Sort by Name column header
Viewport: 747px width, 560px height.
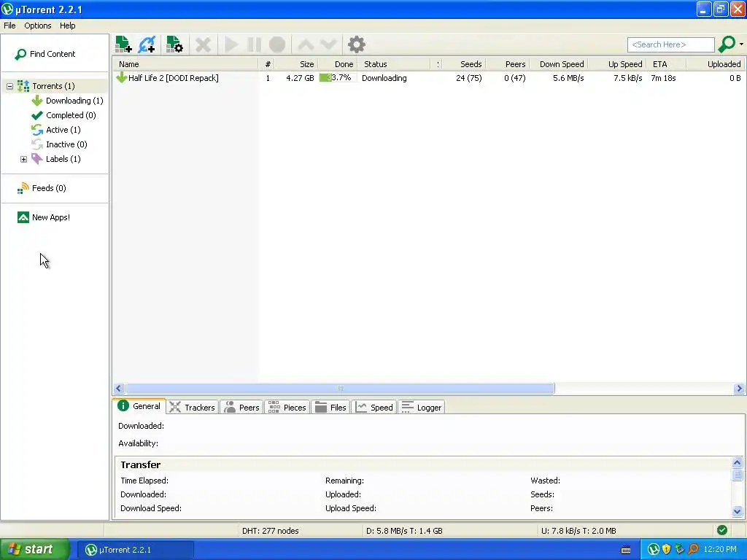[186, 64]
